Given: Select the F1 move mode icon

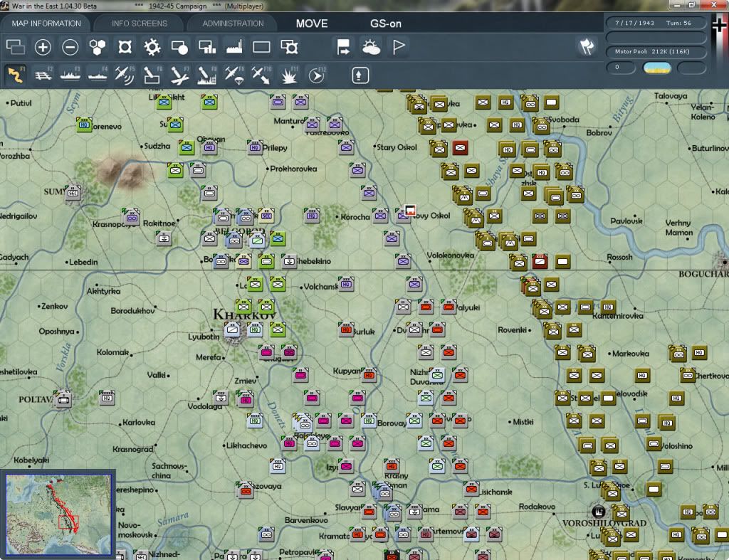Looking at the screenshot, I should [x=16, y=75].
